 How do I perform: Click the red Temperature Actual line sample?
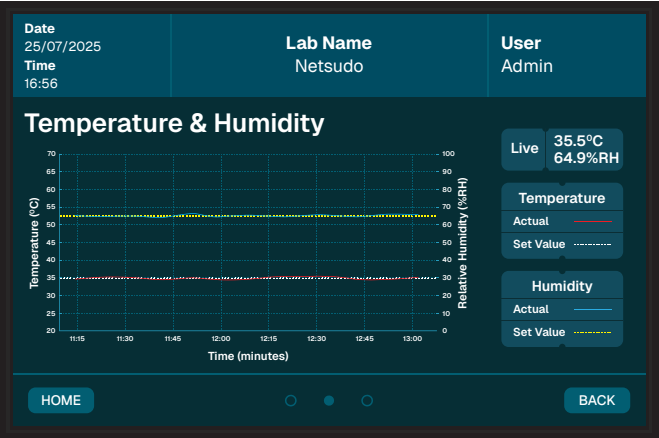[x=595, y=221]
